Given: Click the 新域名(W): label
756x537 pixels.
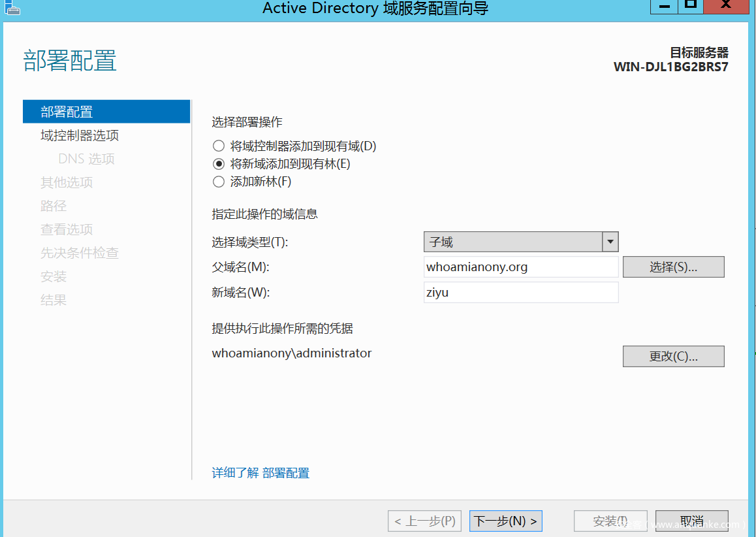Looking at the screenshot, I should tap(241, 293).
